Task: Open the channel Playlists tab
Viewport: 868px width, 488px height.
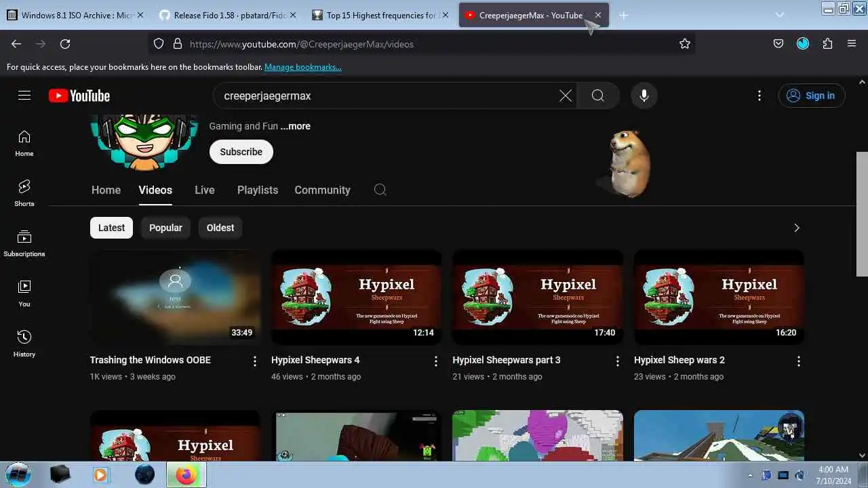Action: click(258, 190)
